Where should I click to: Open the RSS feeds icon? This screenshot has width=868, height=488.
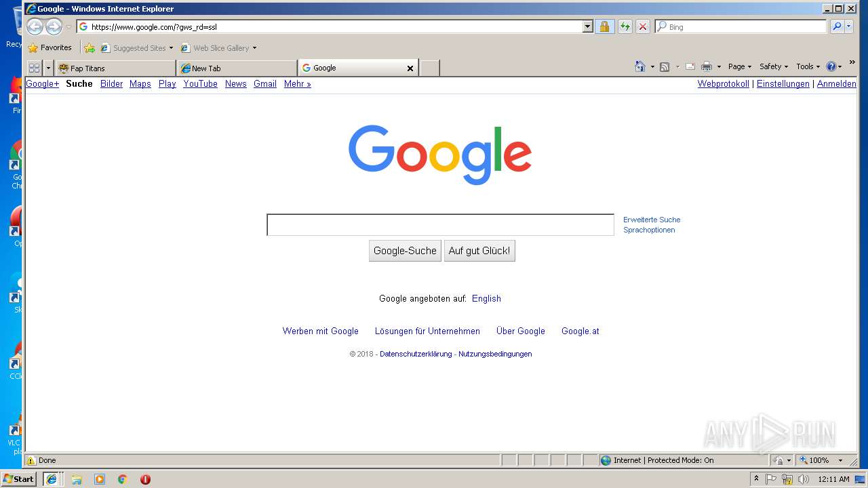click(x=665, y=66)
